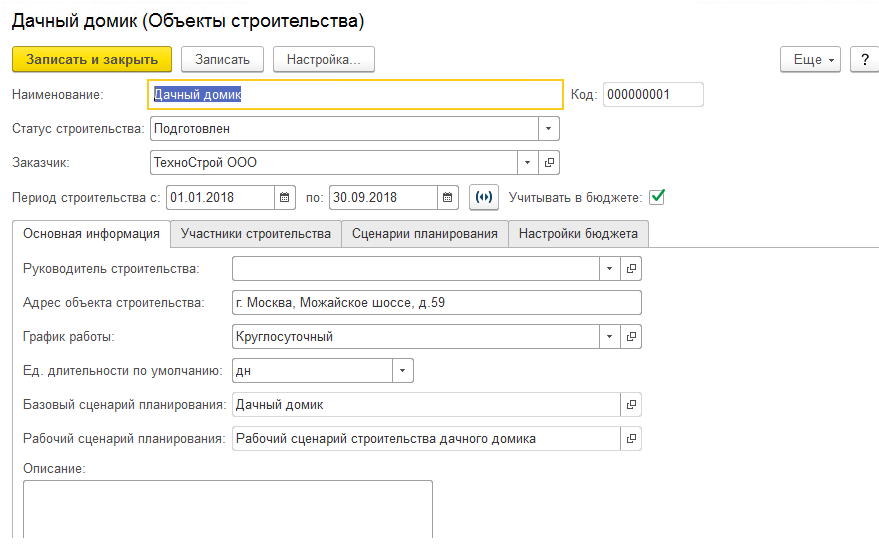Expand the График работы dropdown arrow

(609, 336)
